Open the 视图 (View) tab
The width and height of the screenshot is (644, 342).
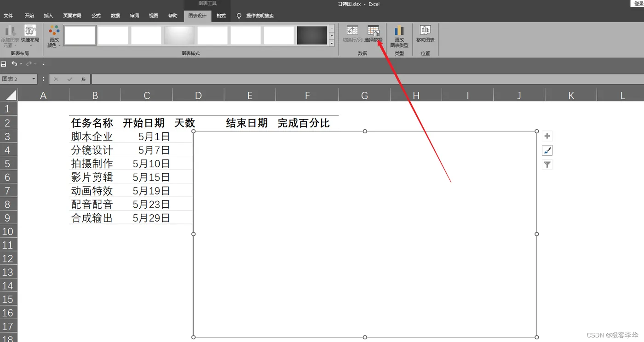(154, 16)
